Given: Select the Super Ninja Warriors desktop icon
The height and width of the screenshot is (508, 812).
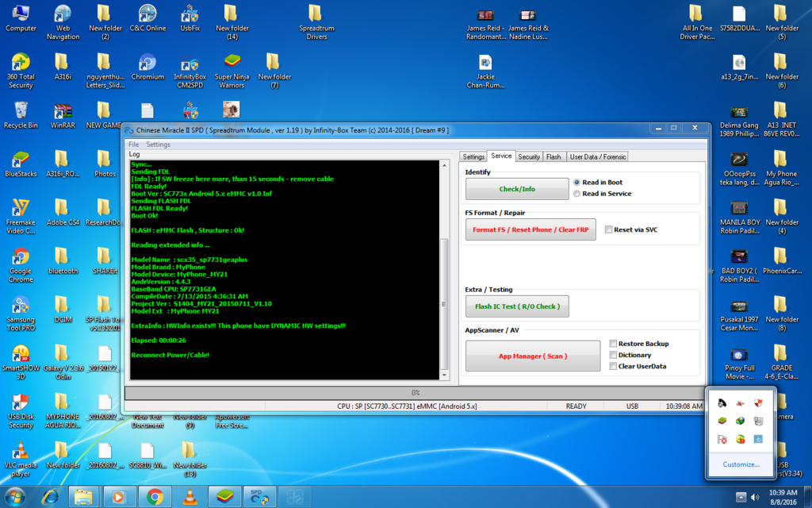Looking at the screenshot, I should coord(232,71).
